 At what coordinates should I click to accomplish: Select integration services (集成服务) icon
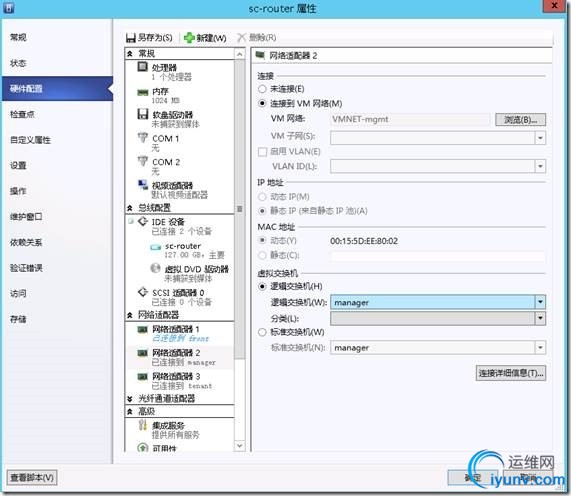(x=143, y=425)
